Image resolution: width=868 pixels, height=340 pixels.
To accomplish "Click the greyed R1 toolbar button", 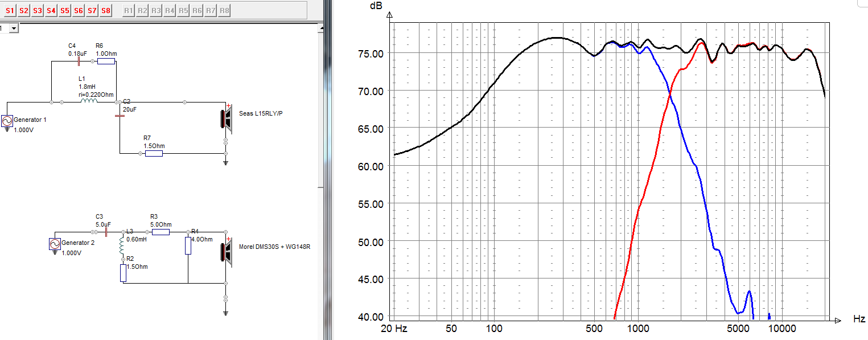I will [129, 10].
